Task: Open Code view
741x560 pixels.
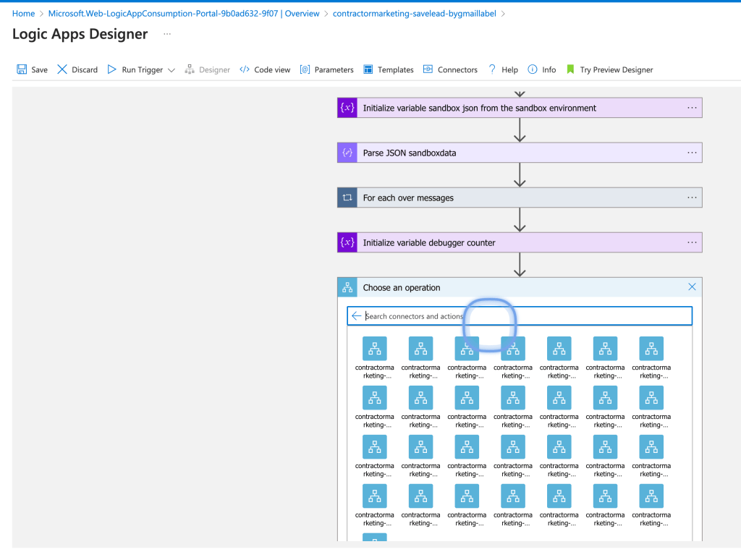Action: point(265,69)
